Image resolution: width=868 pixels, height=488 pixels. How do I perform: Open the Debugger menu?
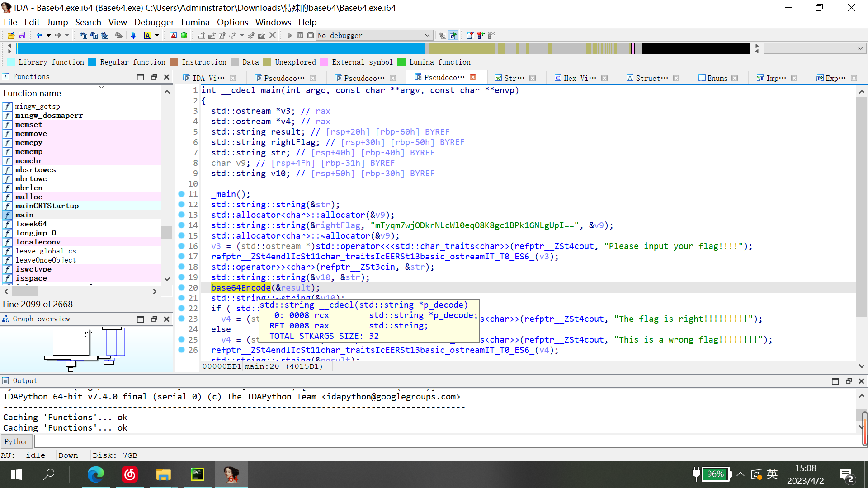pyautogui.click(x=154, y=22)
